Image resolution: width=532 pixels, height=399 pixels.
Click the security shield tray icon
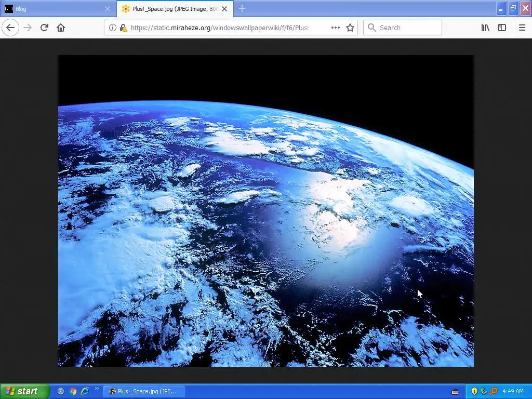click(474, 391)
